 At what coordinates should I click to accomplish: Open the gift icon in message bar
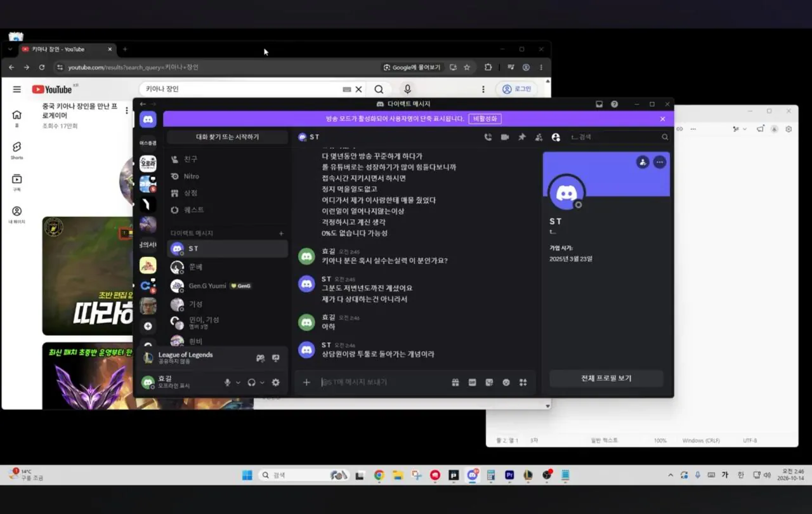(x=455, y=382)
